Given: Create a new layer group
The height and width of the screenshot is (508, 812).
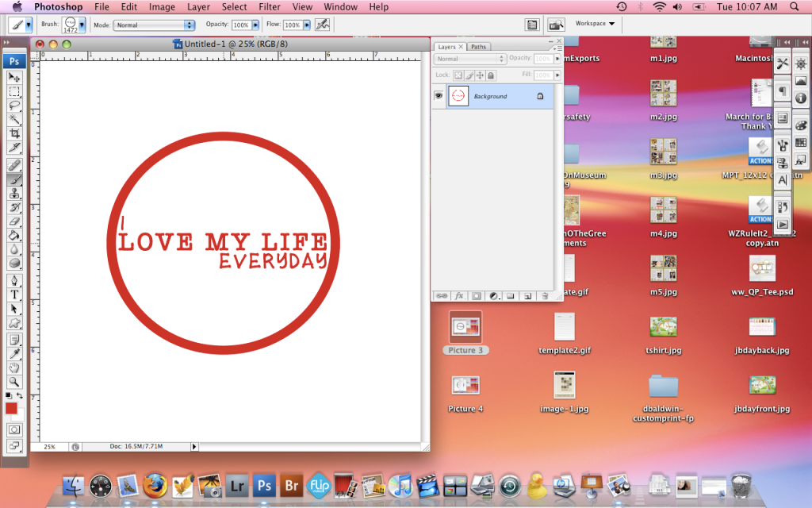Looking at the screenshot, I should (x=511, y=296).
